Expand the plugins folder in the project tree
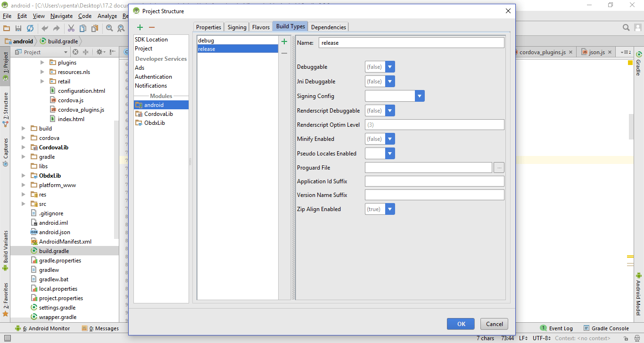This screenshot has width=644, height=343. (42, 63)
